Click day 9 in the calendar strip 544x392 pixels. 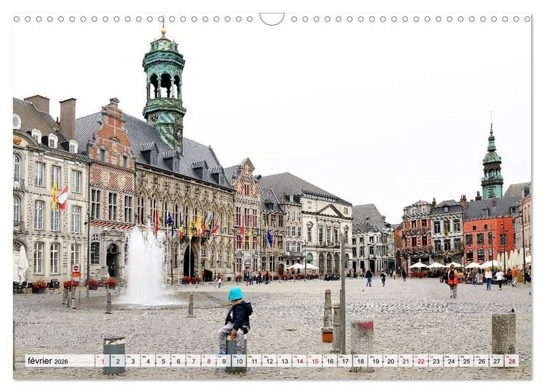(x=224, y=361)
